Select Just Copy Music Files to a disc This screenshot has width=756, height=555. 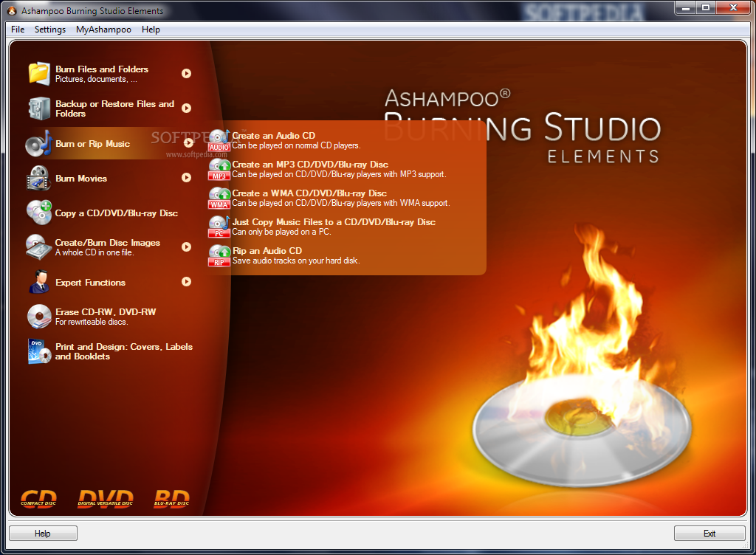(334, 221)
